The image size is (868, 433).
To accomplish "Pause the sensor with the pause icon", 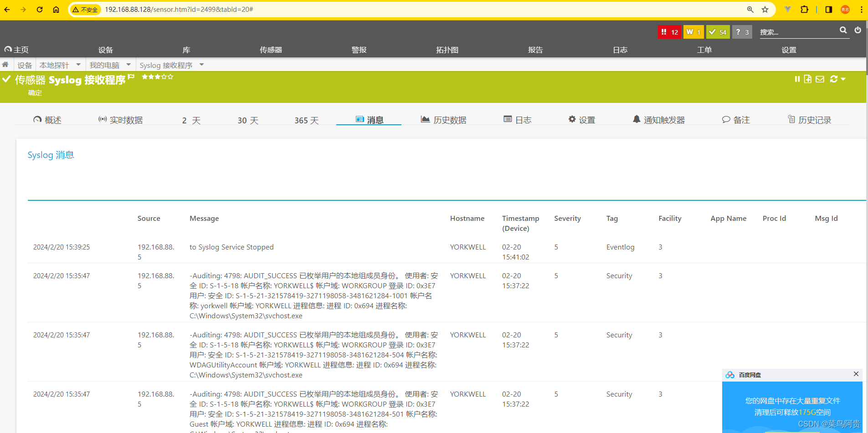I will [x=797, y=79].
